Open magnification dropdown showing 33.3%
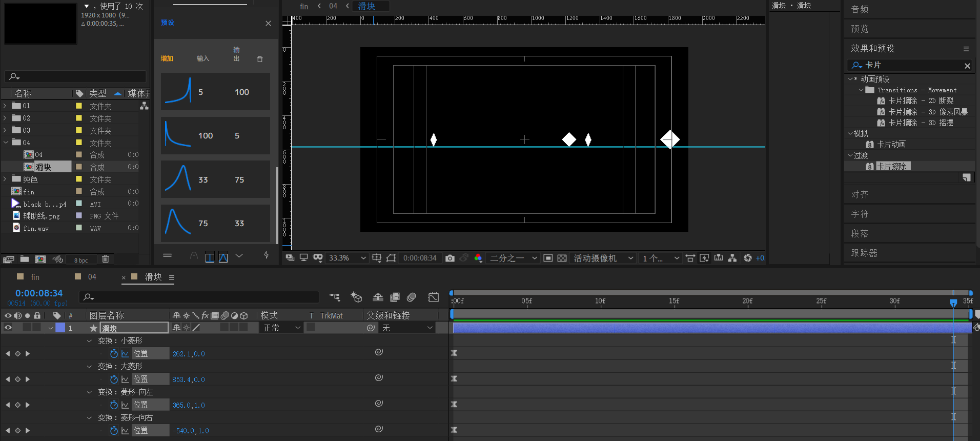This screenshot has height=441, width=980. click(347, 258)
